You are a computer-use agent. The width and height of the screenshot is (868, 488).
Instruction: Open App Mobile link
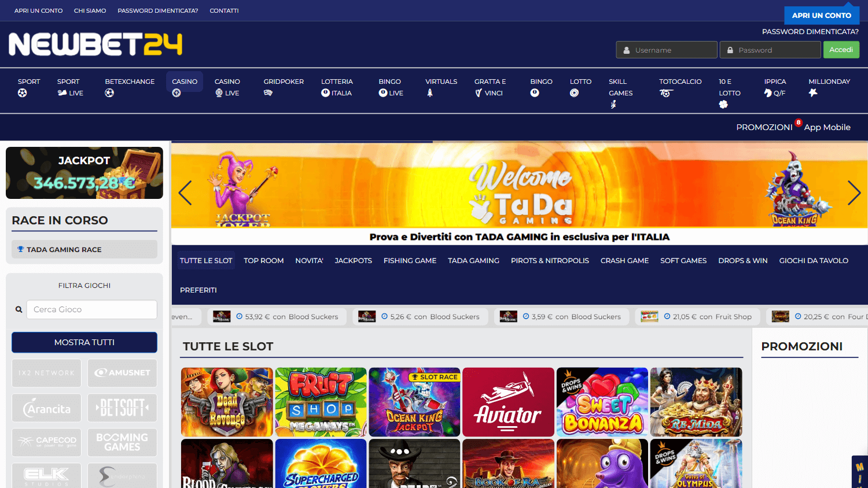(x=827, y=127)
